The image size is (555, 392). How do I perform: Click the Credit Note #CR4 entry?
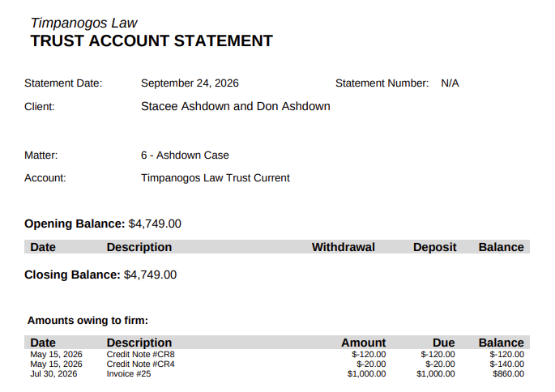click(140, 364)
